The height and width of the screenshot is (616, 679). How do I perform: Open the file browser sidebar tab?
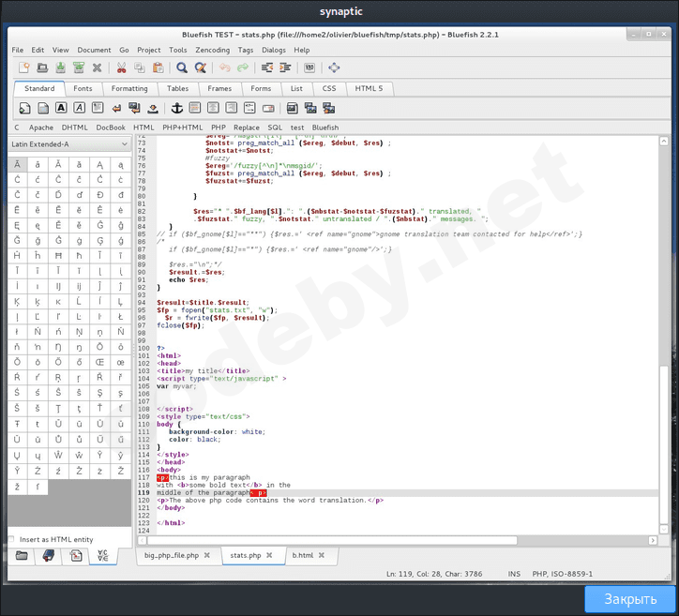pyautogui.click(x=22, y=556)
